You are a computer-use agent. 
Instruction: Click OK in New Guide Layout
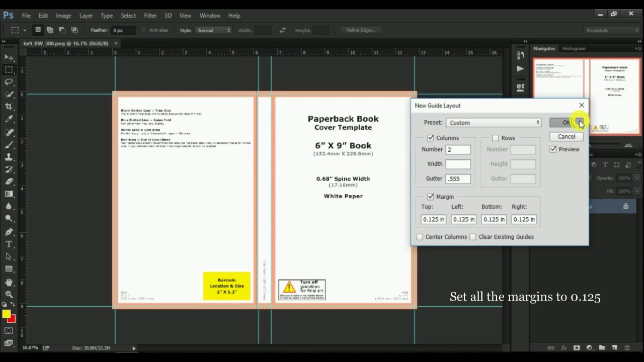coord(566,123)
